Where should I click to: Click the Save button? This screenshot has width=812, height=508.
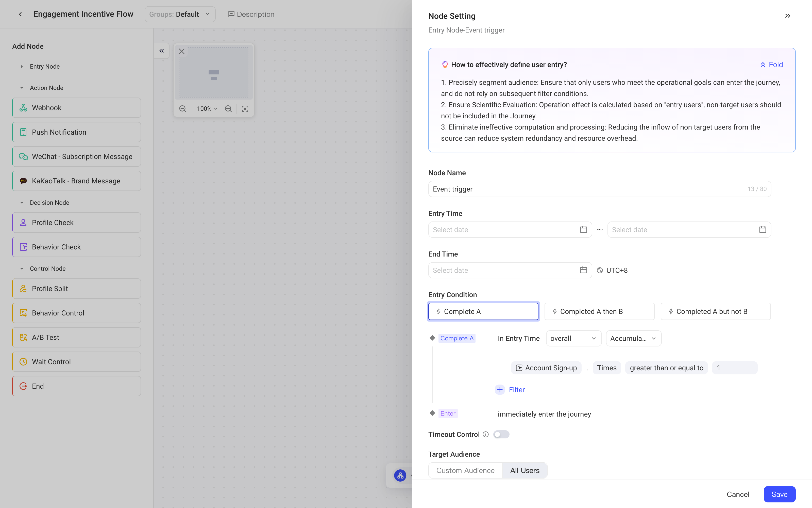tap(780, 494)
